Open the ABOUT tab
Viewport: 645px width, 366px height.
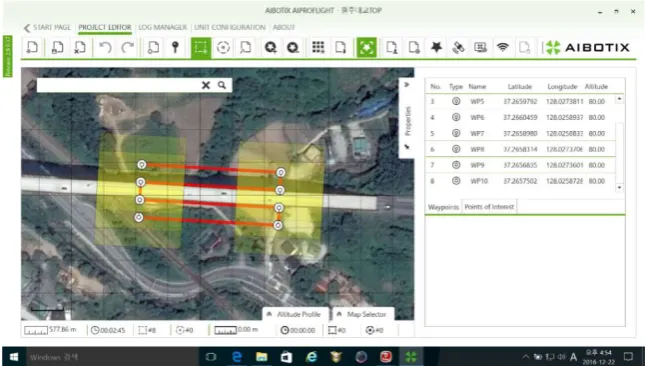click(284, 27)
